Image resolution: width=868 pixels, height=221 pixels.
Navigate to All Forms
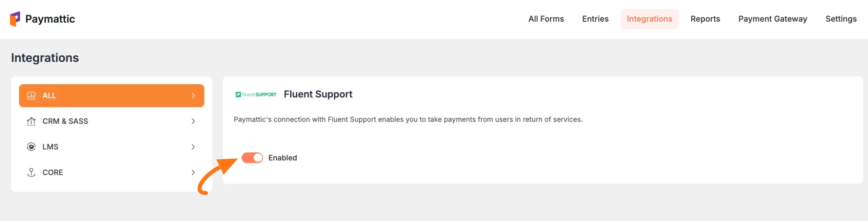pyautogui.click(x=546, y=19)
